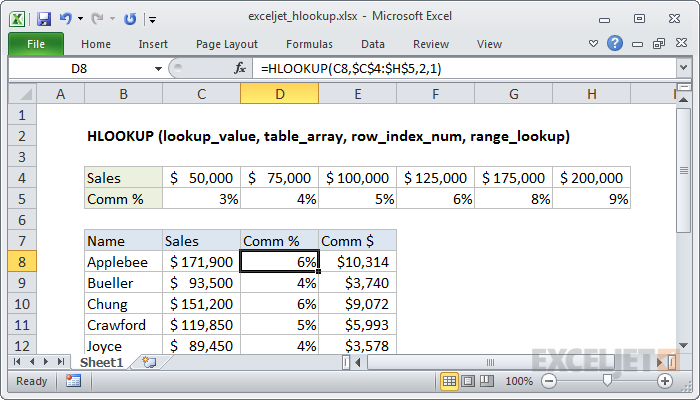Click the Zoom Out minus button
Viewport: 700px width, 400px height.
click(549, 381)
